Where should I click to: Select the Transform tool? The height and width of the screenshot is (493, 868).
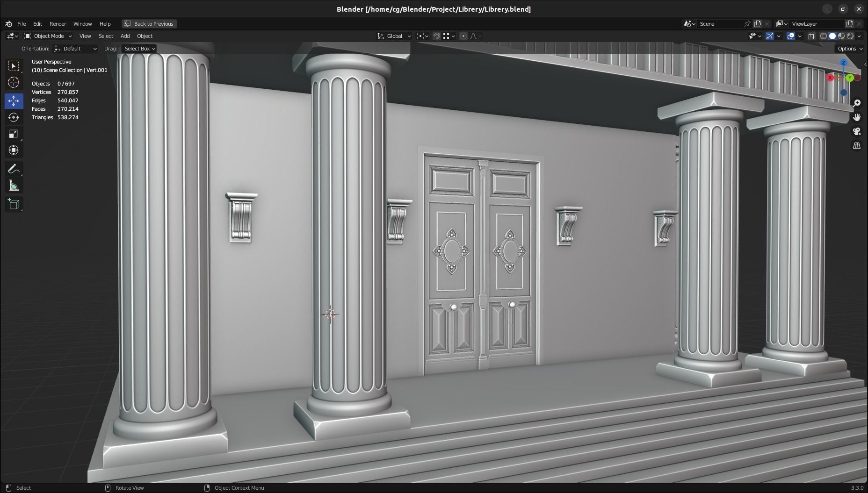[14, 150]
